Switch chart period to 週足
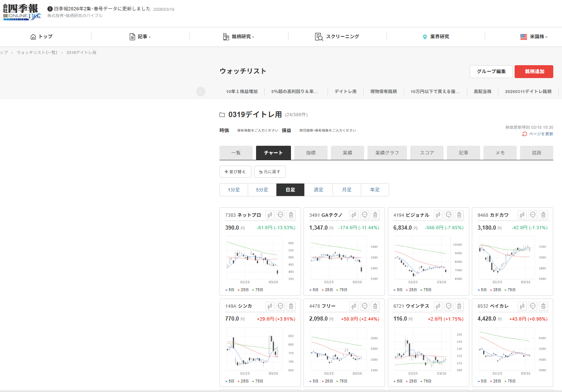The image size is (562, 392). pos(318,190)
